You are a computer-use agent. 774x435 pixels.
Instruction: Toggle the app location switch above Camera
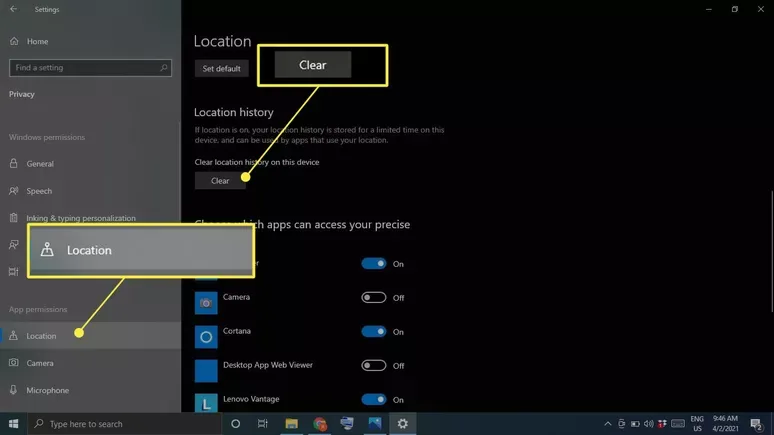pos(374,264)
